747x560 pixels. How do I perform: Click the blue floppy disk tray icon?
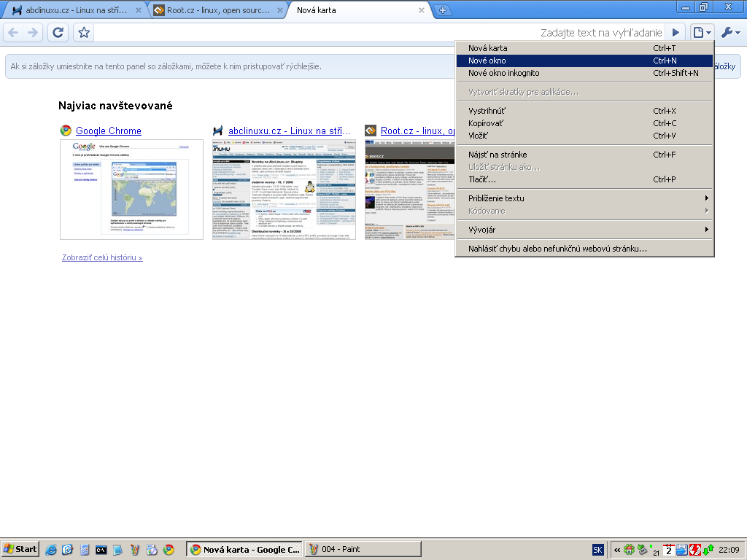[682, 550]
